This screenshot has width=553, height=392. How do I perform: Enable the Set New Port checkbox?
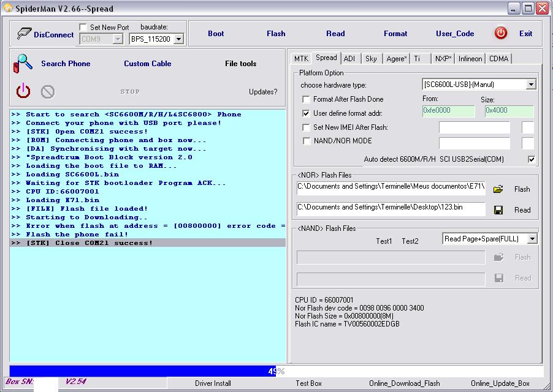point(83,27)
